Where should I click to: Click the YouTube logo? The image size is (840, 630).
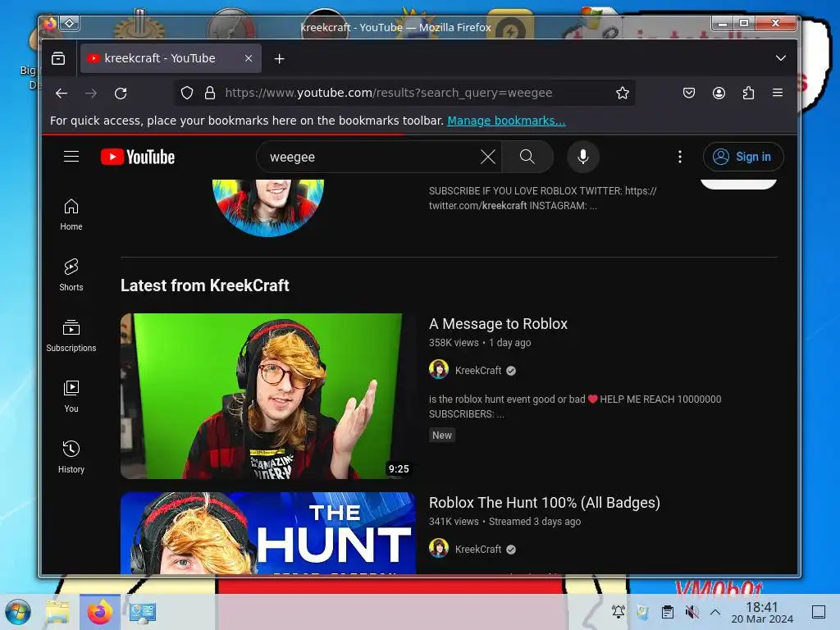click(x=138, y=157)
